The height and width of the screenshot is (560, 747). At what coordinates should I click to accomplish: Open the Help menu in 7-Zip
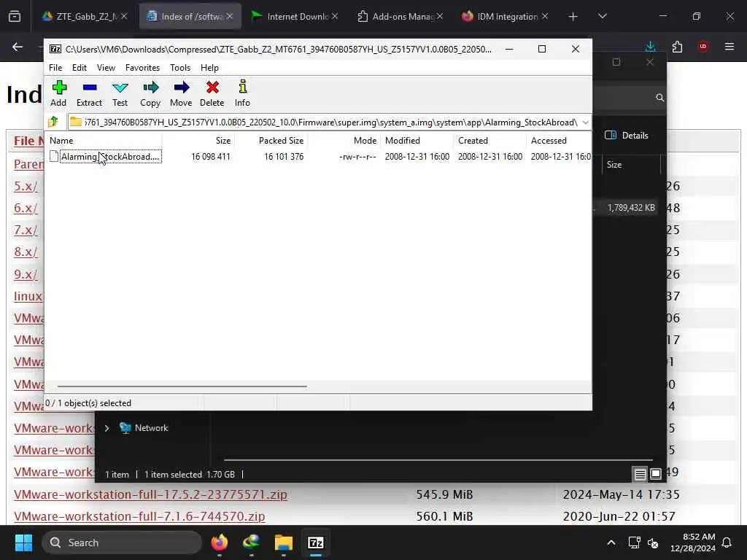coord(209,68)
